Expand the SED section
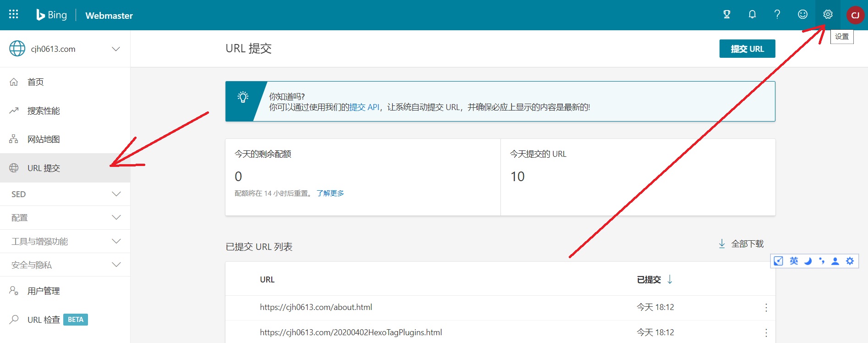 (65, 194)
